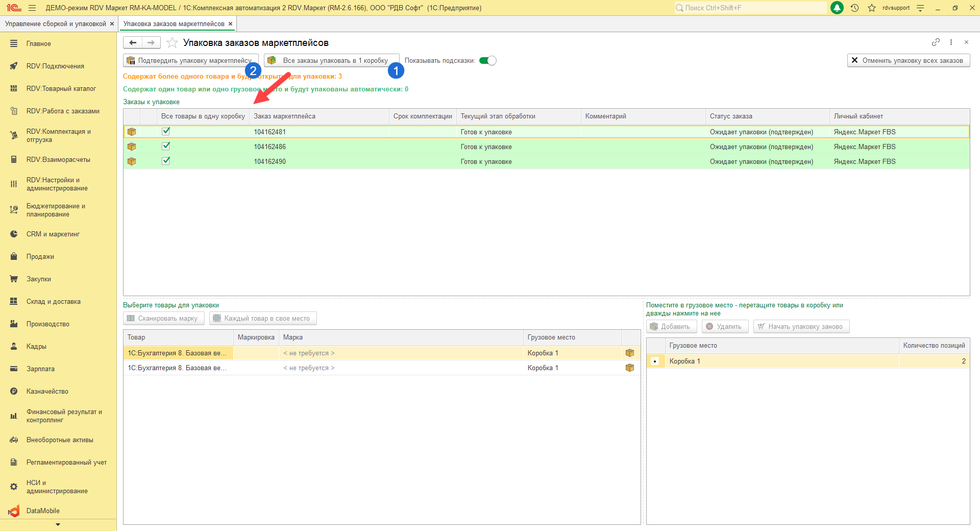This screenshot has width=980, height=531.
Task: Copy link using the chain icon
Action: point(936,42)
